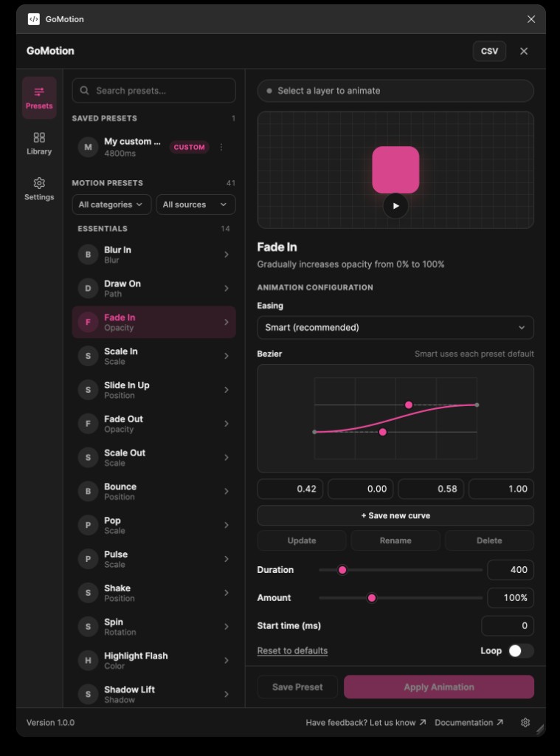Click the Documentation external link arrow
The height and width of the screenshot is (756, 560).
point(499,722)
